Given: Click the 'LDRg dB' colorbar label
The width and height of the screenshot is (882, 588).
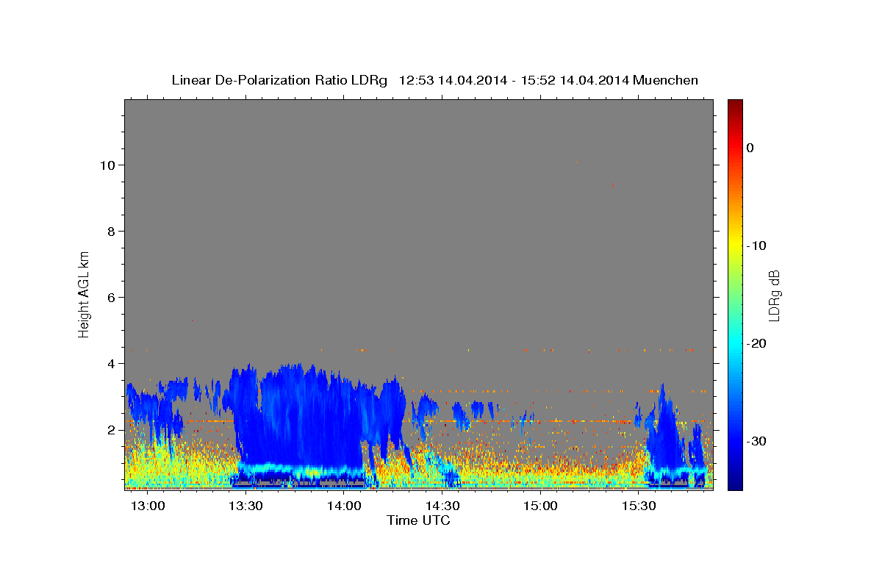Looking at the screenshot, I should (x=773, y=295).
